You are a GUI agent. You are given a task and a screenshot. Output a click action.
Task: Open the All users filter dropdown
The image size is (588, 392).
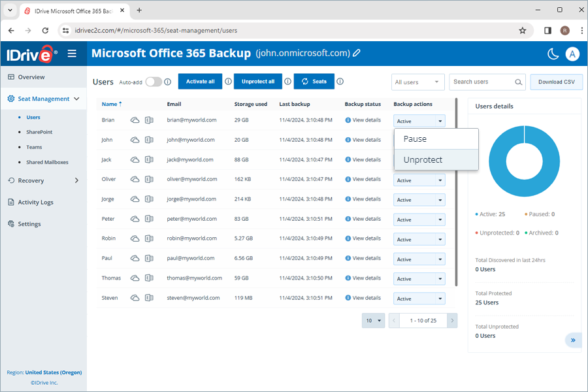[x=418, y=82]
